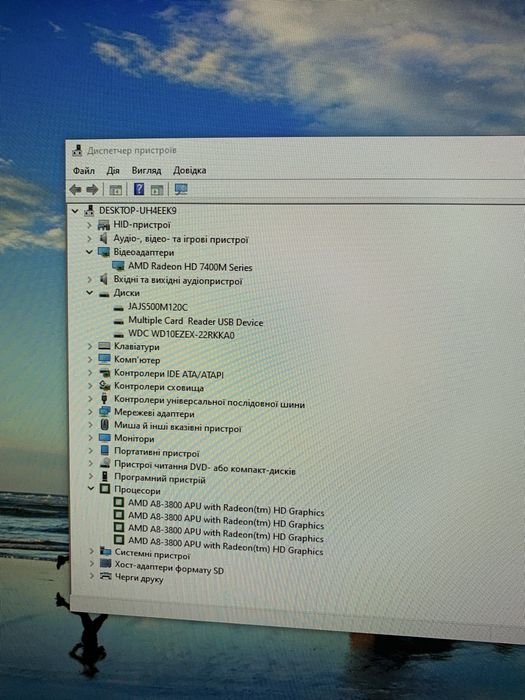Click the Відеоадаптери monitor icon
Screen dimensions: 525x700
104,252
